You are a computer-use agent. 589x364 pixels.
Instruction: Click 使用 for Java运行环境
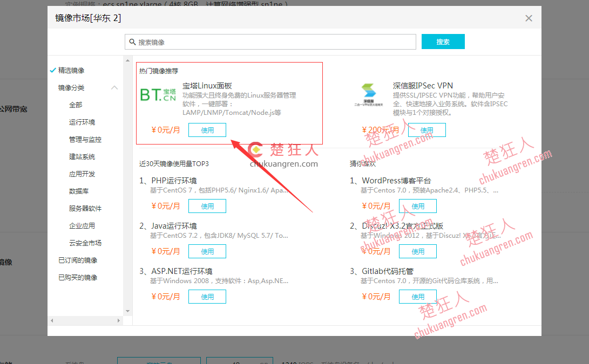click(x=207, y=251)
